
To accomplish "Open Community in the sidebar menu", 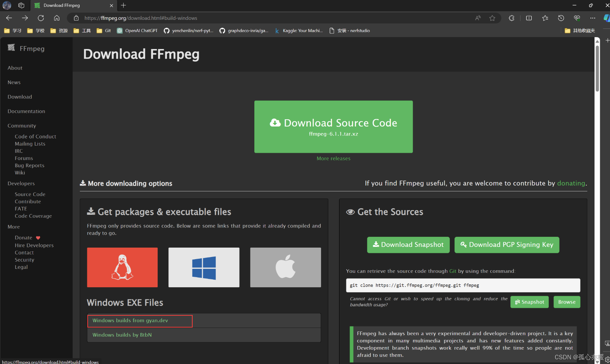I will (22, 125).
